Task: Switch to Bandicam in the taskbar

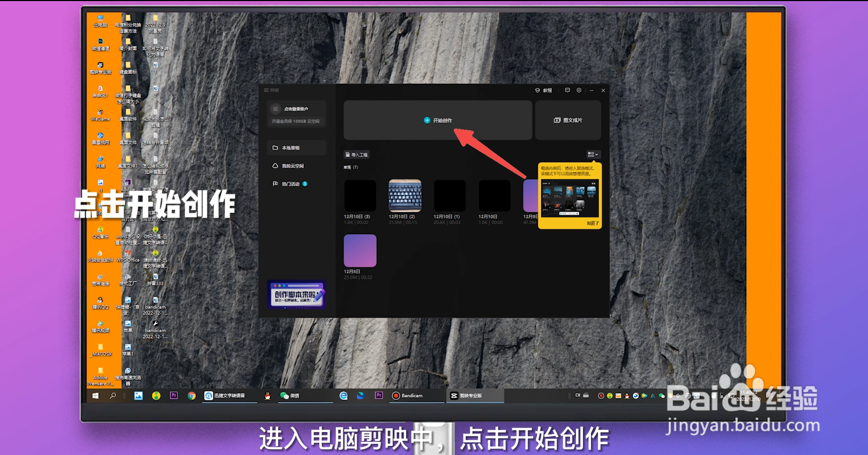Action: click(x=417, y=396)
